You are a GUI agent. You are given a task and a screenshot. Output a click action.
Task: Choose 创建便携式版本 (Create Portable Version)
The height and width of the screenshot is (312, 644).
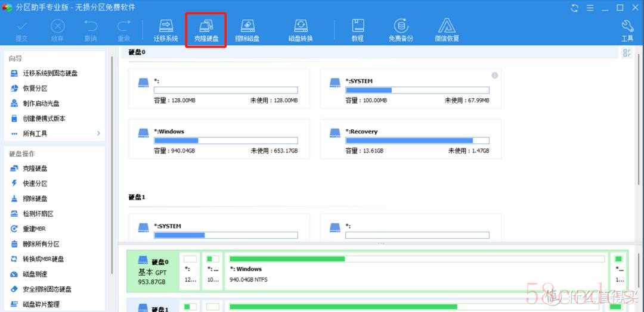pos(38,118)
